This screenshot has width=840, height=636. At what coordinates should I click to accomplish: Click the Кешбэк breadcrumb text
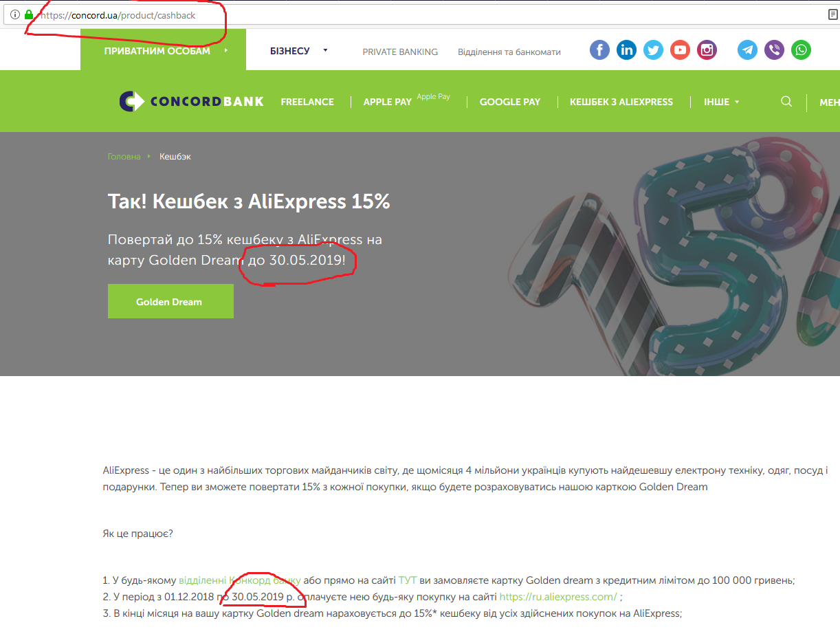(175, 157)
